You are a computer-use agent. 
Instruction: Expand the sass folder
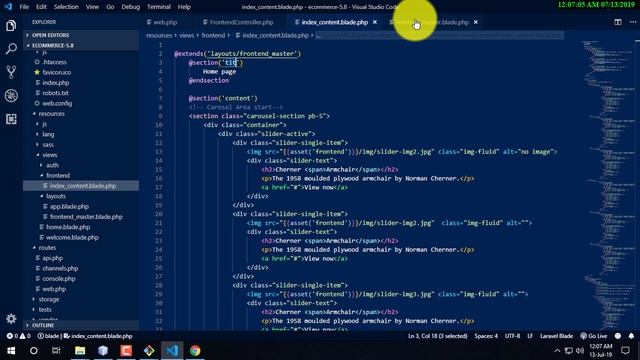pyautogui.click(x=48, y=144)
